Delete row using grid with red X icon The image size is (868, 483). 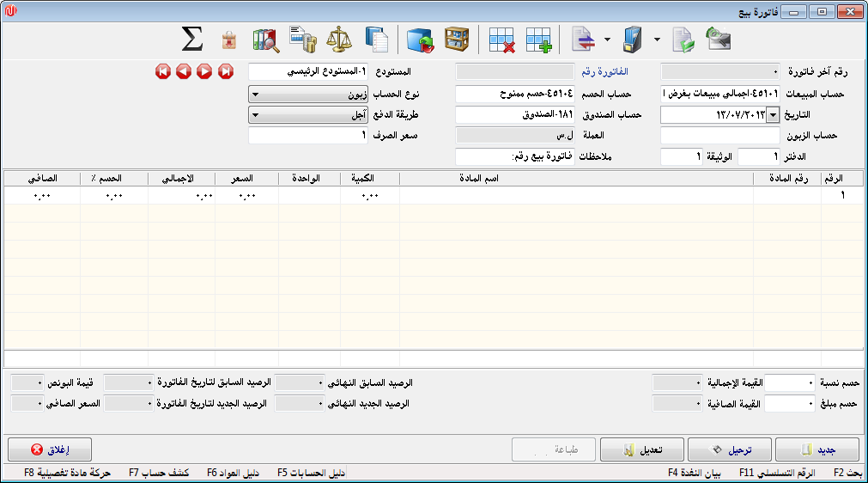pos(501,40)
